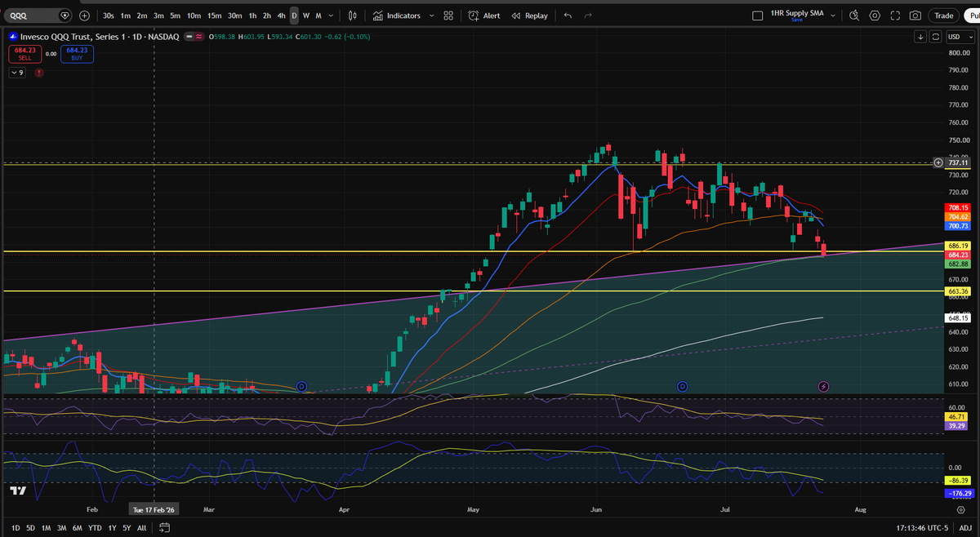This screenshot has width=980, height=537.
Task: Open the layout setup square icon
Action: (x=757, y=16)
